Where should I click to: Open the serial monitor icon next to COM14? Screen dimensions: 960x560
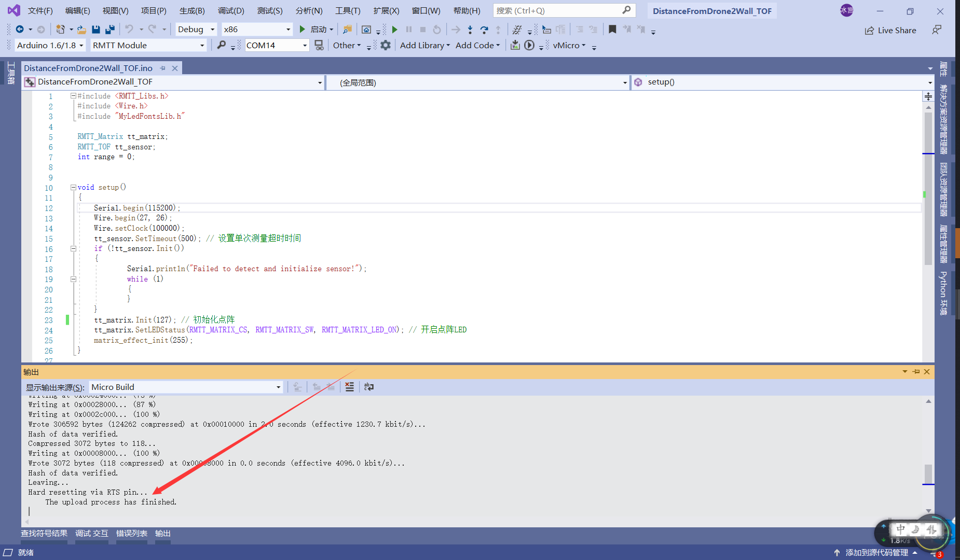point(319,45)
